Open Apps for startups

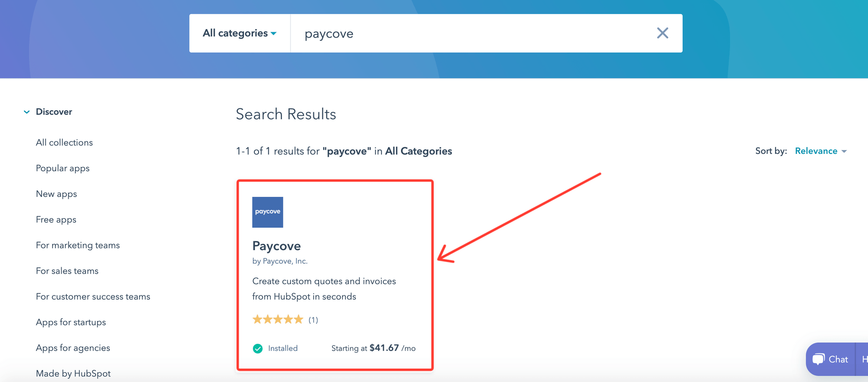pos(71,322)
